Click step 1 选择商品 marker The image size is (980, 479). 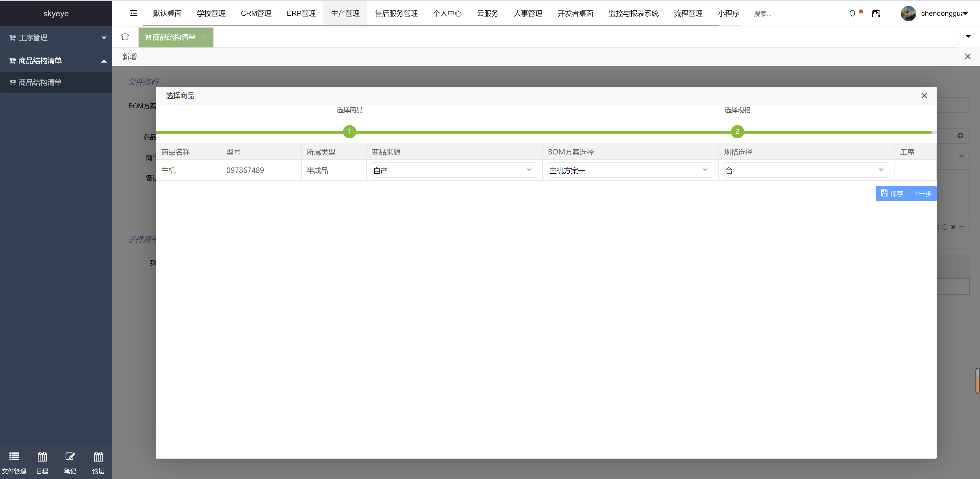coord(349,131)
